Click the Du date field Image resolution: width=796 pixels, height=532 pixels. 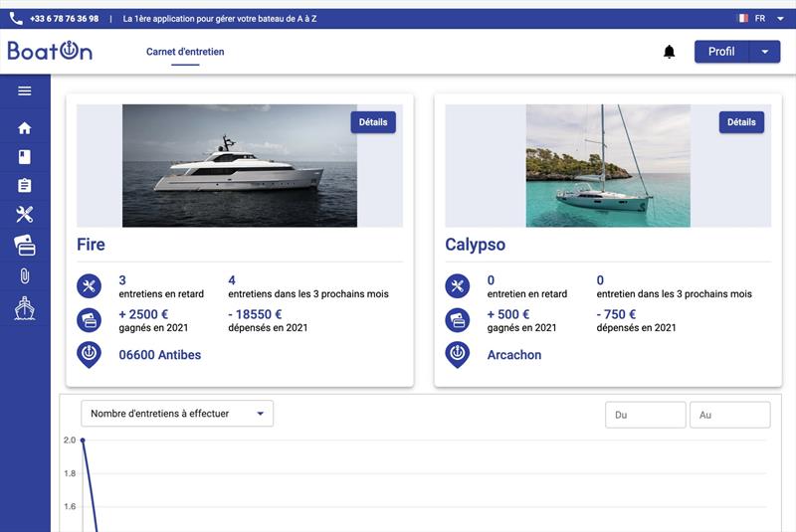(645, 415)
